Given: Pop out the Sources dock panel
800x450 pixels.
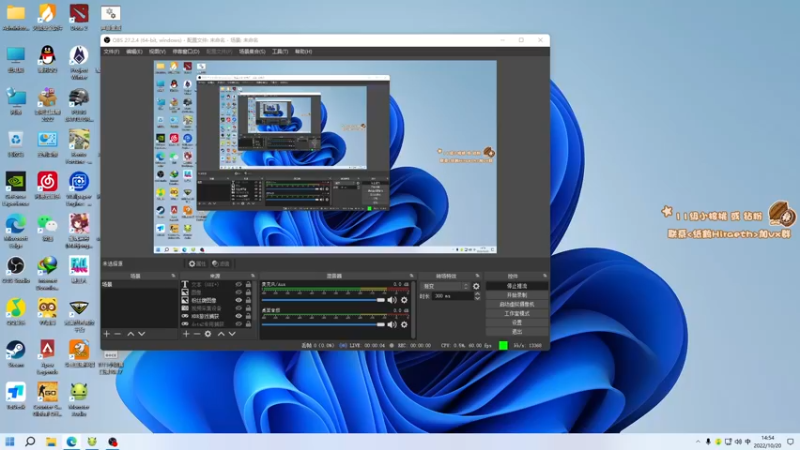Looking at the screenshot, I should click(x=253, y=276).
